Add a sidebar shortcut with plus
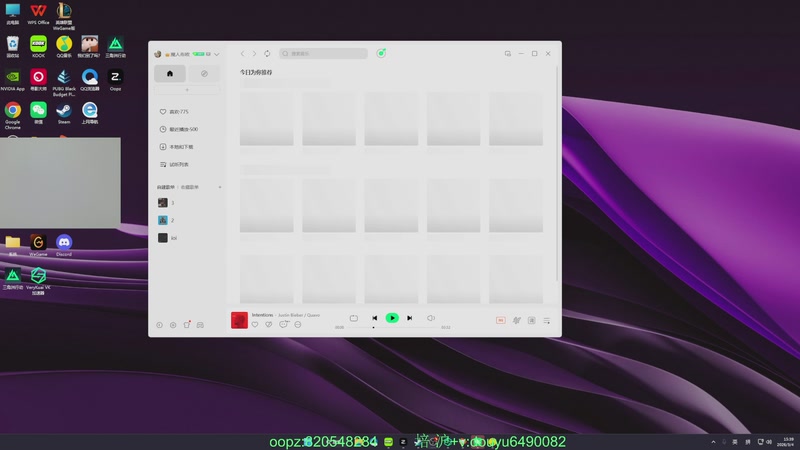800x450 pixels. (187, 90)
